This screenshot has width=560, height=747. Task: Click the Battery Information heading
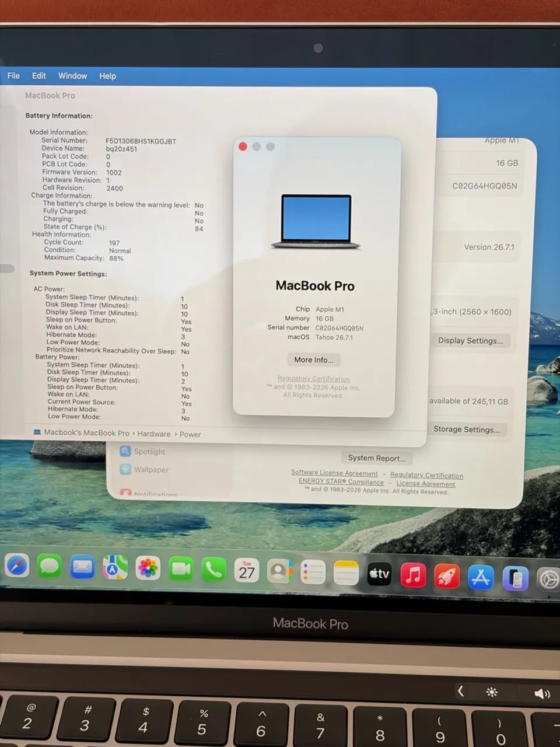59,116
